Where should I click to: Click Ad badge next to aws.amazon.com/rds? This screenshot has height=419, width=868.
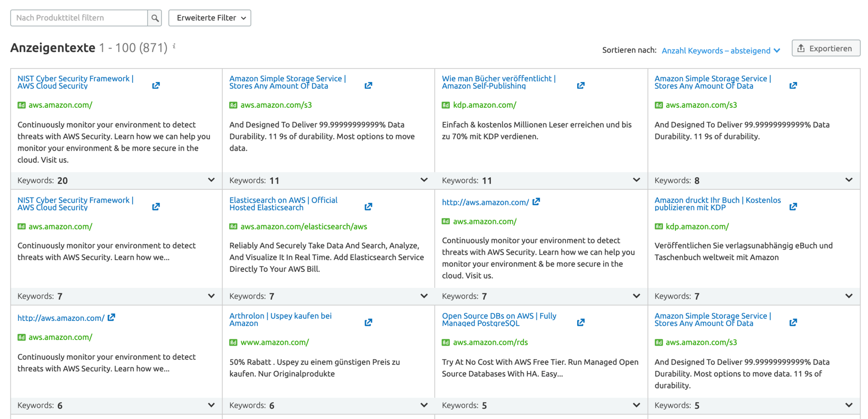(446, 342)
